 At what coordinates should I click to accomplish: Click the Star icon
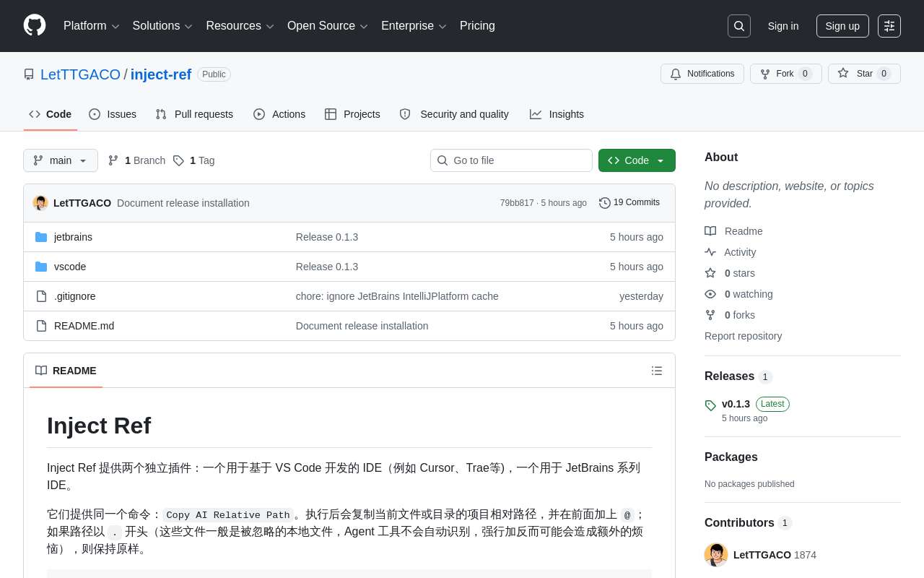point(843,73)
